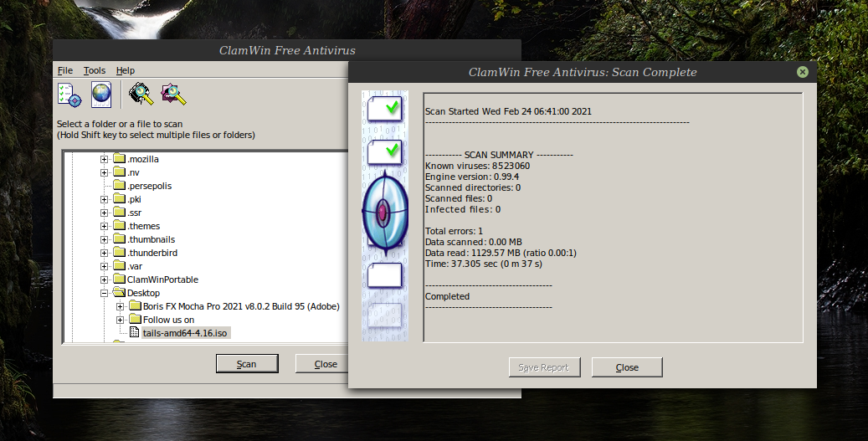Click the Total errors: 1 line
The width and height of the screenshot is (868, 441).
click(x=454, y=231)
